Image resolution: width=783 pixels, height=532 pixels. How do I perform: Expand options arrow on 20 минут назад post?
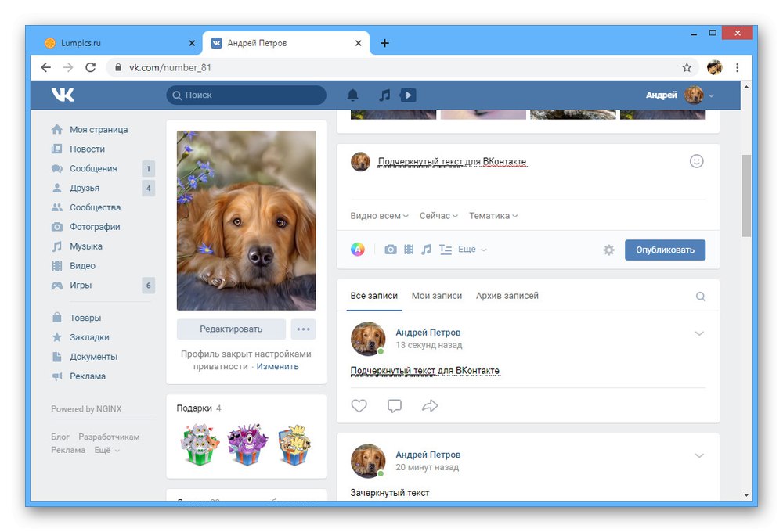[699, 455]
